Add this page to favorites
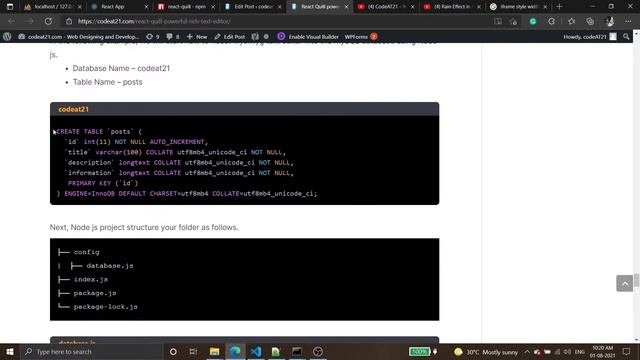The width and height of the screenshot is (640, 360). pos(513,21)
